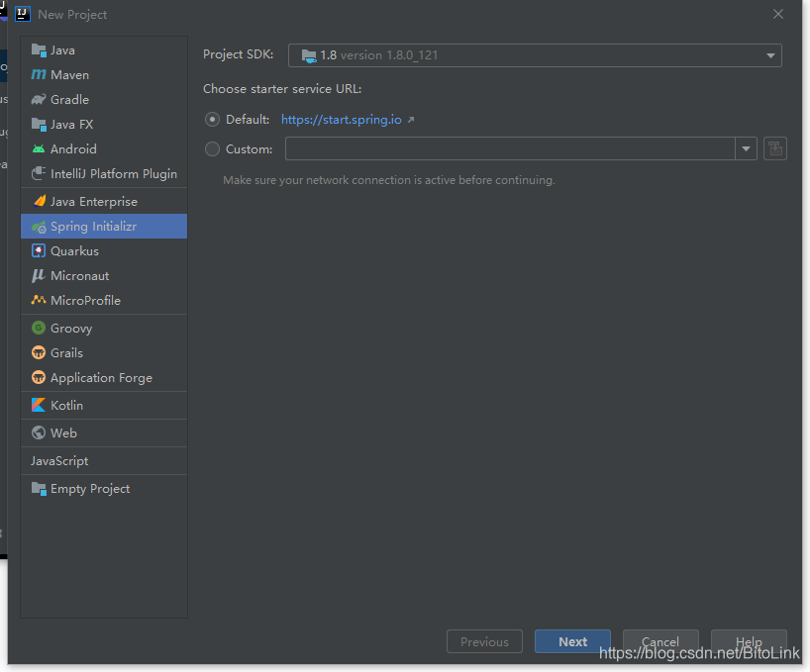This screenshot has width=810, height=672.
Task: Click the Spring Initializr leaf icon
Action: [x=39, y=227]
